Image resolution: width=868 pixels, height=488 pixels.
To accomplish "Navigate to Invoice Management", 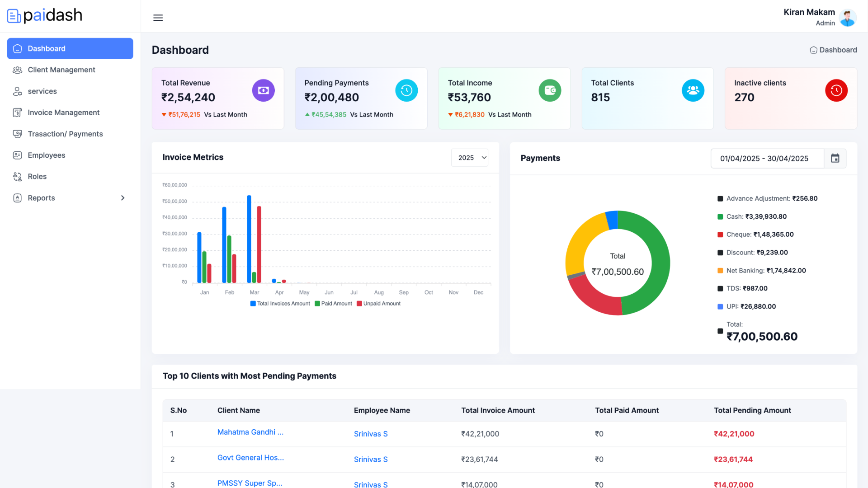I will coord(70,113).
